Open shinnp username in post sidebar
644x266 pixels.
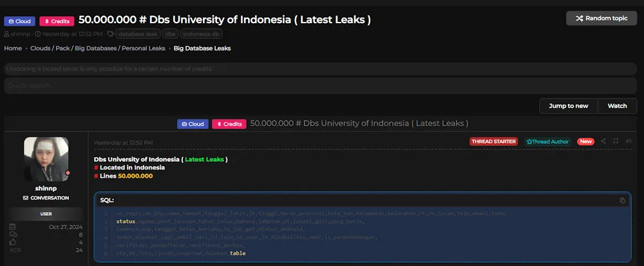[x=46, y=189]
